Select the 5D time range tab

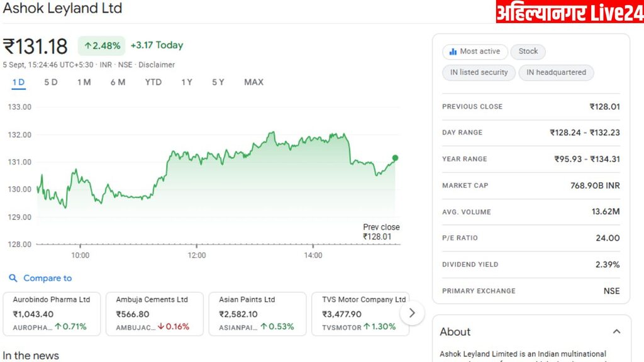(x=51, y=82)
